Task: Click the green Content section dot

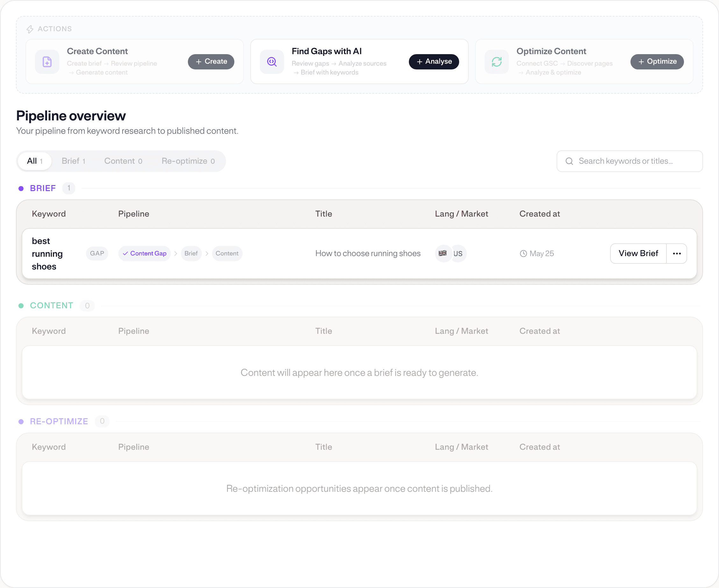Action: (x=21, y=306)
